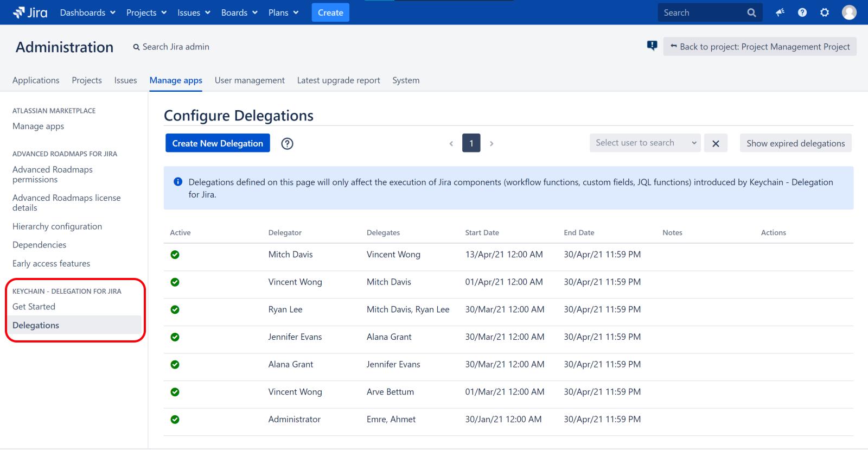The width and height of the screenshot is (868, 450).
Task: Expand the Projects dropdown in navbar
Action: tap(146, 12)
